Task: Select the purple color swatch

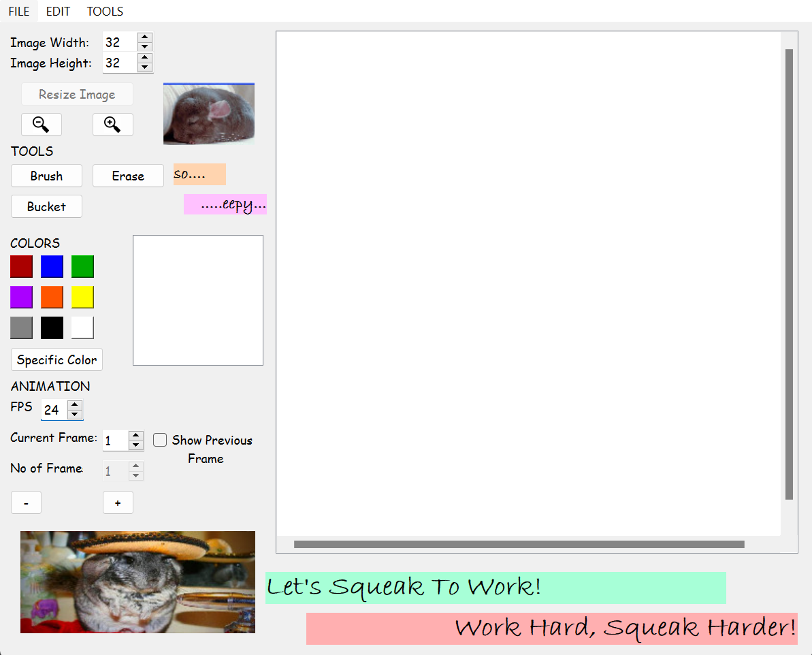Action: (x=22, y=297)
